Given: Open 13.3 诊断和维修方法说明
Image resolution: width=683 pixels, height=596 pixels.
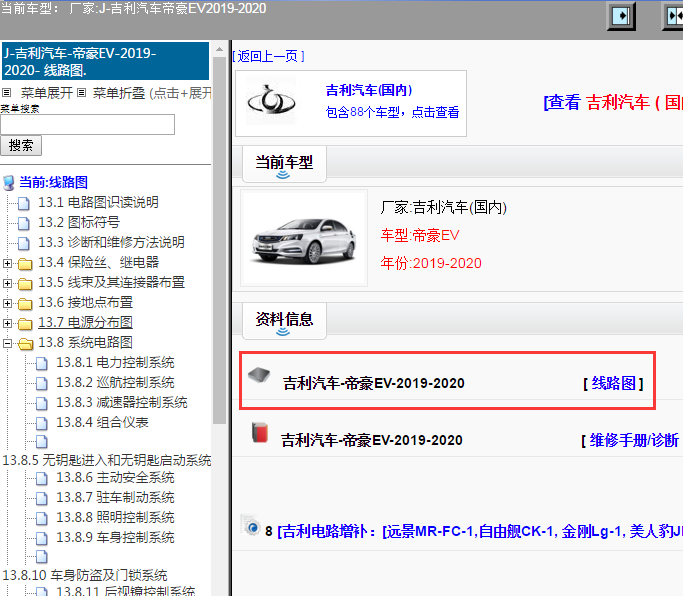Looking at the screenshot, I should pyautogui.click(x=111, y=242).
